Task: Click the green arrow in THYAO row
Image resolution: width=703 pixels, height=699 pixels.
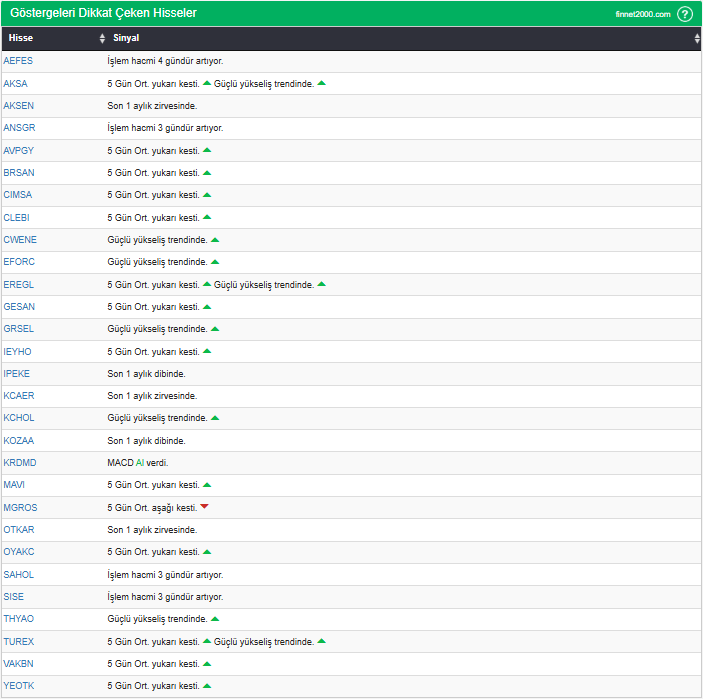Action: (x=215, y=619)
